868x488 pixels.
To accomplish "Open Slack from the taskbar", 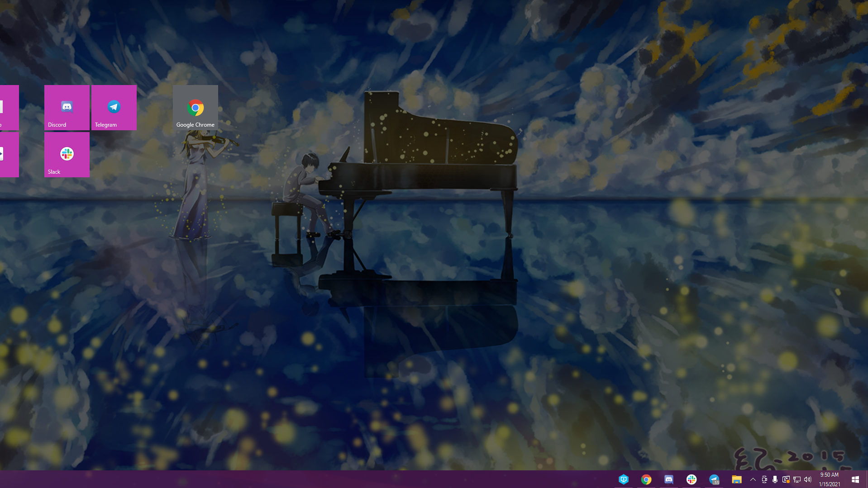I will [x=691, y=479].
